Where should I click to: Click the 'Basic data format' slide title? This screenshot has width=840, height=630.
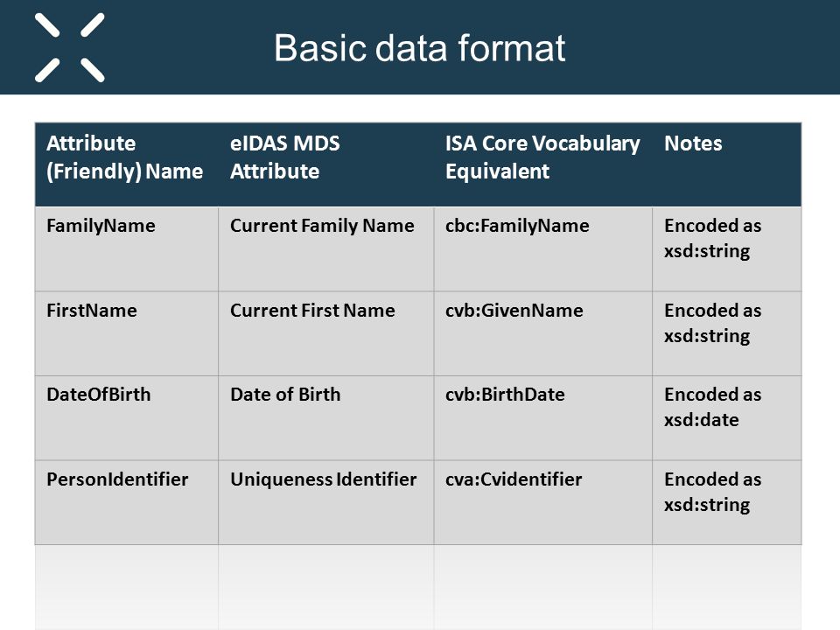tap(419, 48)
